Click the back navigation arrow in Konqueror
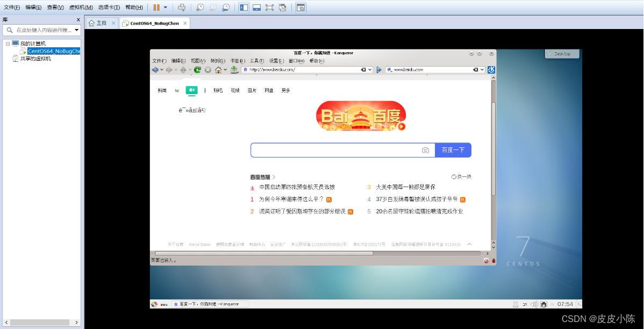Screen dimensions: 644x329 [x=155, y=69]
